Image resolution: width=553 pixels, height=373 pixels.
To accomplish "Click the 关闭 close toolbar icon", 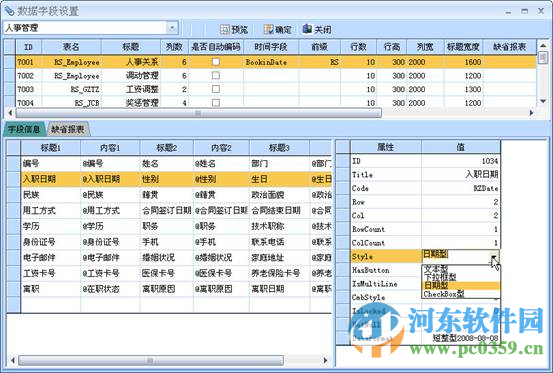I will click(x=308, y=29).
